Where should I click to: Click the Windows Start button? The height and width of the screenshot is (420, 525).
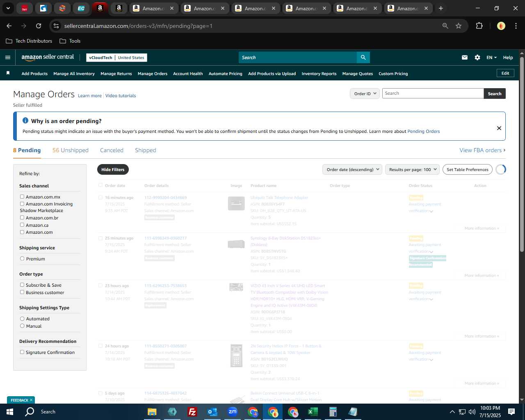pos(10,412)
